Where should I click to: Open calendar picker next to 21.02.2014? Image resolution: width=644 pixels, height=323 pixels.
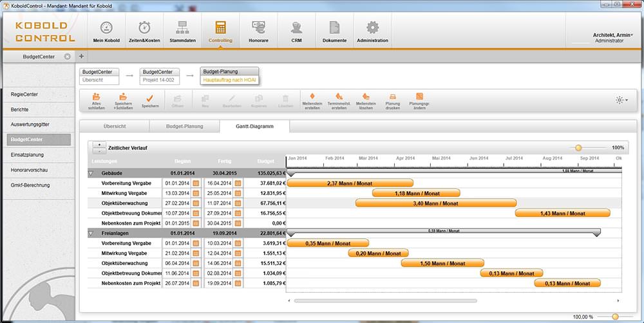(x=196, y=254)
